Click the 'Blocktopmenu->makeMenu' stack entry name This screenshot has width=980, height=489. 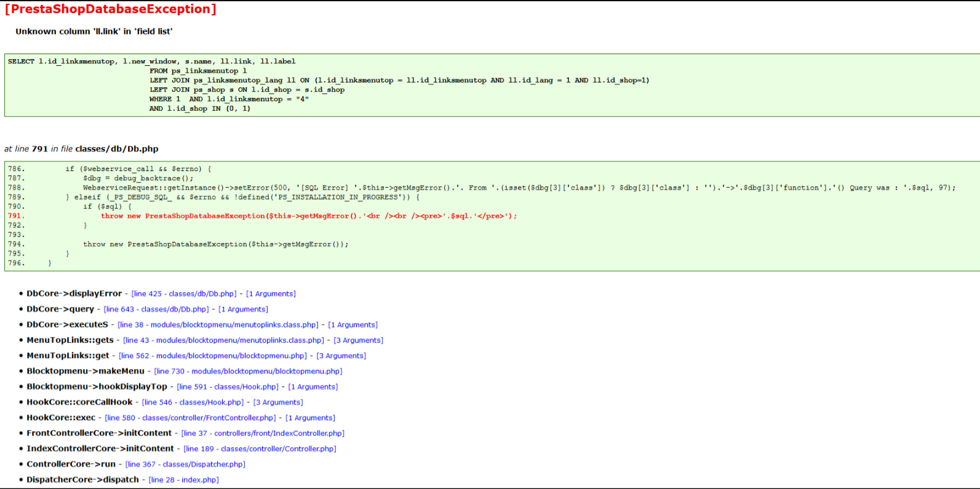tap(86, 371)
